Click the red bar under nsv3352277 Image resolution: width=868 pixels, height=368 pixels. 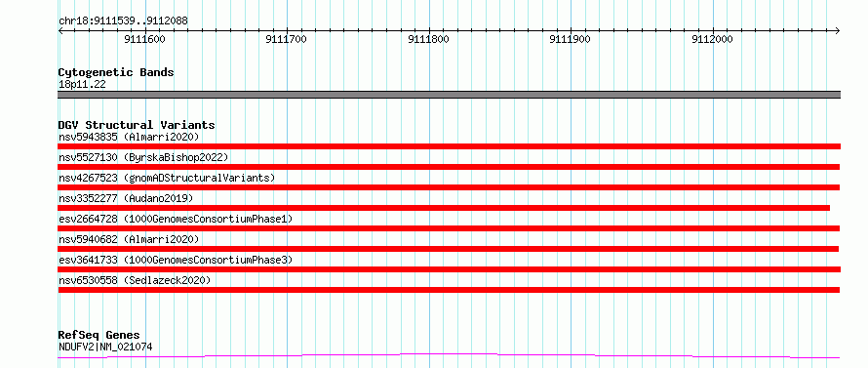pos(444,208)
